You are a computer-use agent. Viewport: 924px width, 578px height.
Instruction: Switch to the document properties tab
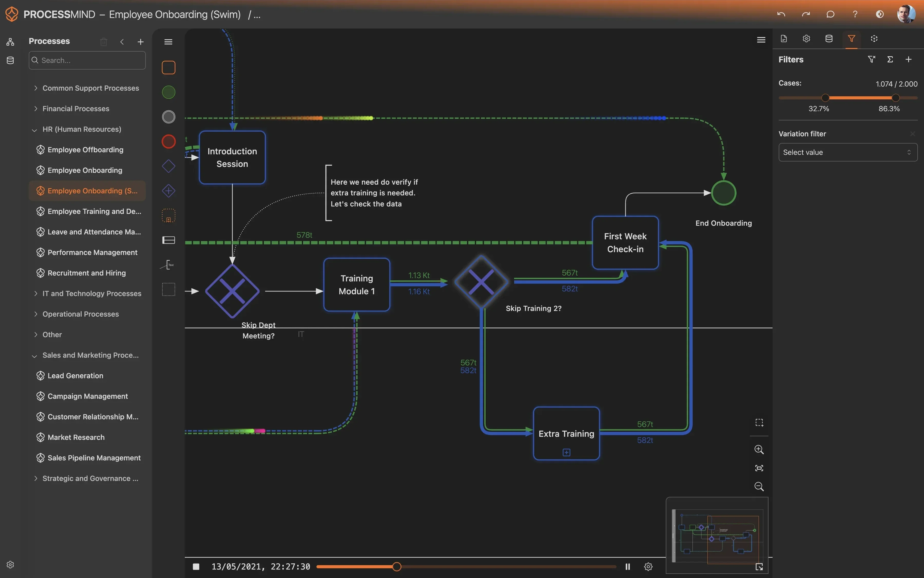pos(784,39)
